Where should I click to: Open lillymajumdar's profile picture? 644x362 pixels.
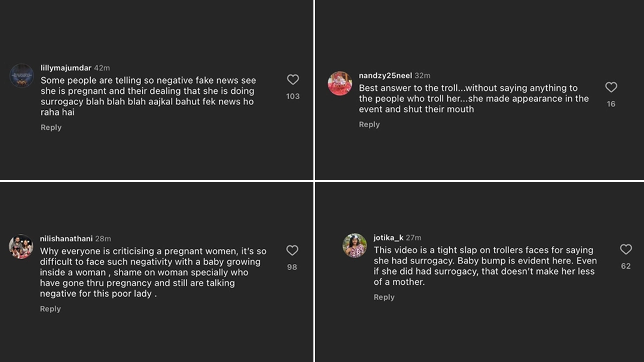(22, 76)
